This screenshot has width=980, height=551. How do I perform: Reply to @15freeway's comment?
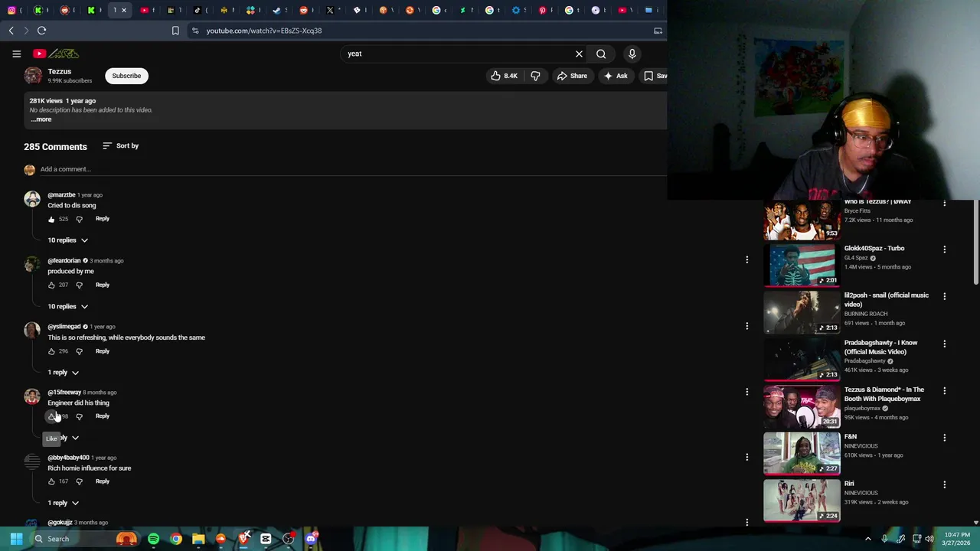[x=102, y=416]
